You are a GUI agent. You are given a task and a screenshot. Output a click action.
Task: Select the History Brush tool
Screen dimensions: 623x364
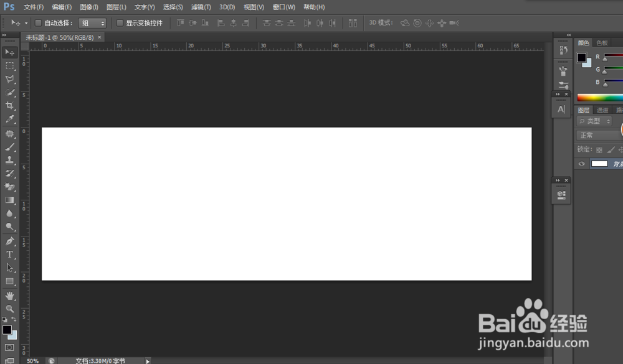pyautogui.click(x=9, y=174)
